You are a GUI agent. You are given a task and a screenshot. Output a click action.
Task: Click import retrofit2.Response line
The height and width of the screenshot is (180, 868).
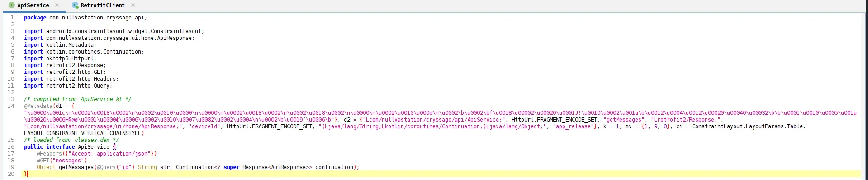tap(65, 65)
